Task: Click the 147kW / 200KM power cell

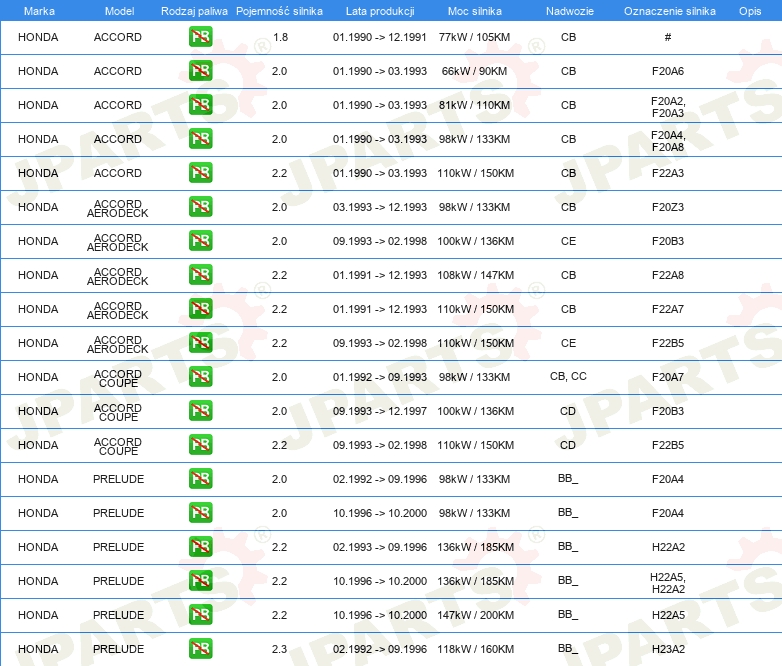Action: click(475, 614)
